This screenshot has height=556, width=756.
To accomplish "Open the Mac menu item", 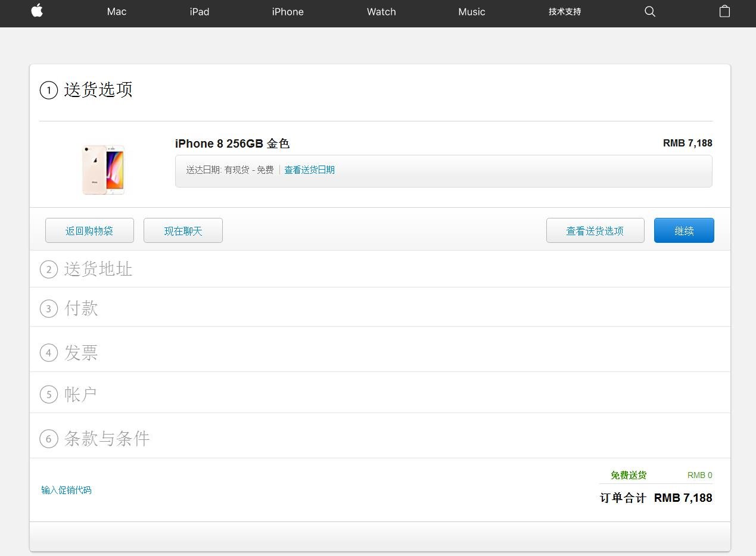I will pyautogui.click(x=117, y=12).
